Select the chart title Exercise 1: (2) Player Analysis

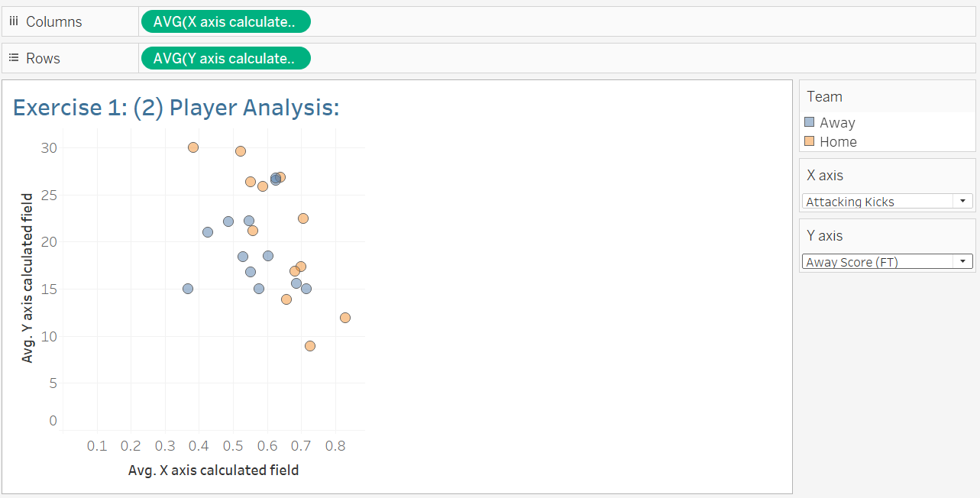176,108
